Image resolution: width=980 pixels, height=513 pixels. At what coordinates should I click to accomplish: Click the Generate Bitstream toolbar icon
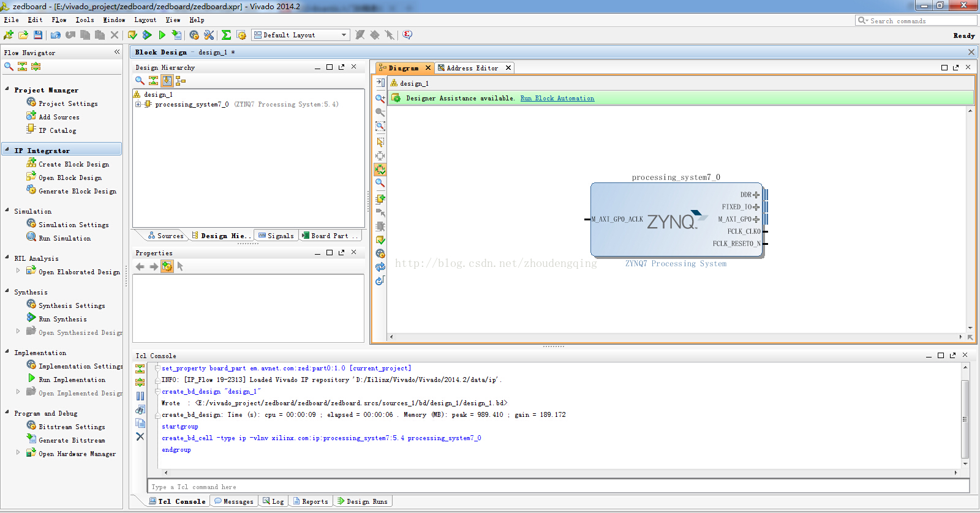click(x=176, y=35)
